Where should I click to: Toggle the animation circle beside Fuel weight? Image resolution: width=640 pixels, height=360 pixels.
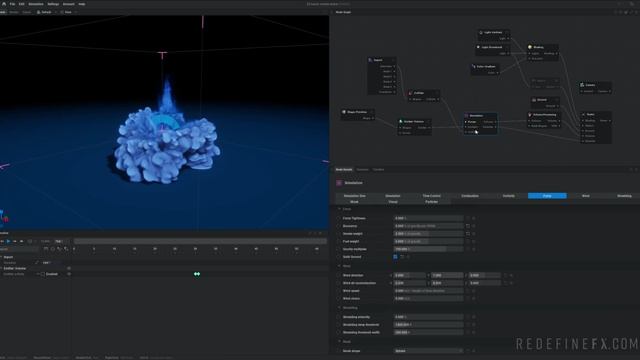click(x=339, y=241)
